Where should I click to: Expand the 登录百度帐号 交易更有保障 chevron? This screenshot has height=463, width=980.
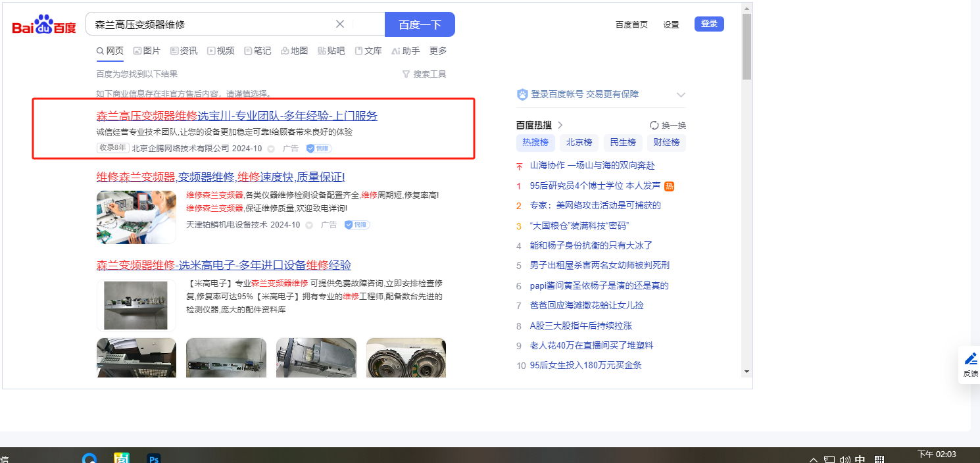tap(681, 95)
